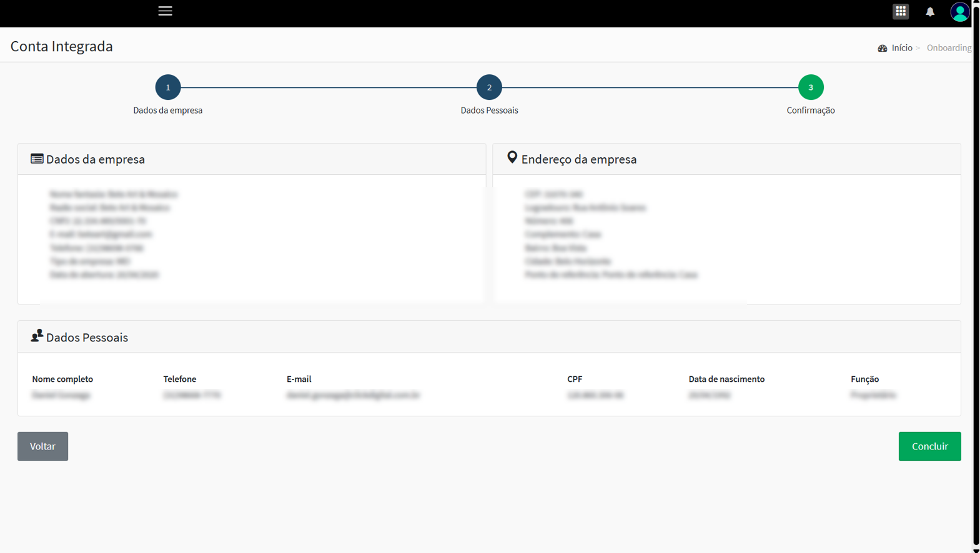The height and width of the screenshot is (553, 980).
Task: Jump to step 2 circle
Action: coord(489,87)
